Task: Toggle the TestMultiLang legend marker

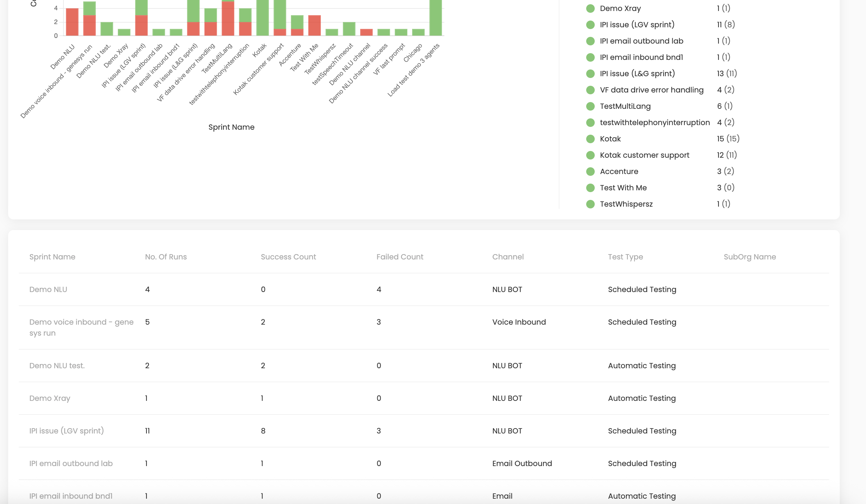Action: pyautogui.click(x=590, y=106)
